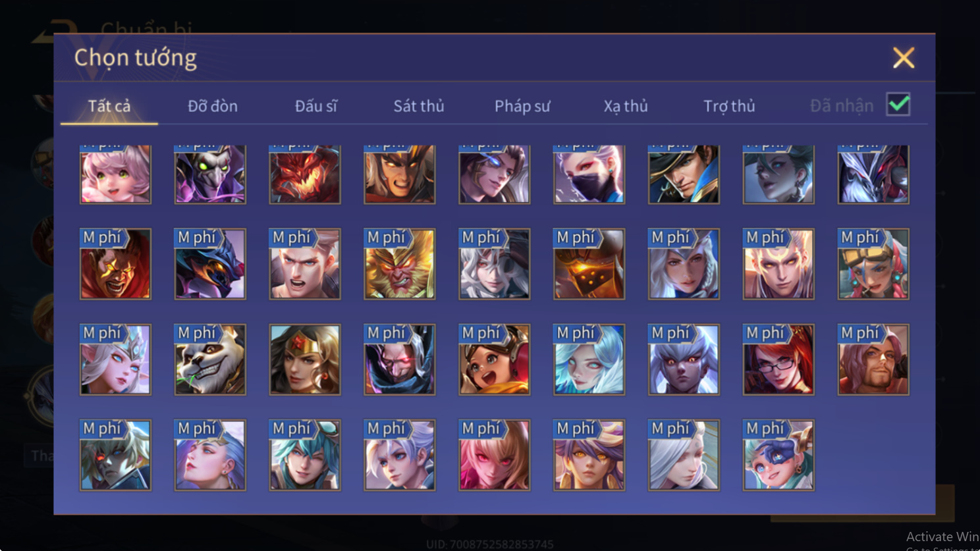View the Trợ thủ hero tab
The height and width of the screenshot is (551, 980).
(x=729, y=106)
